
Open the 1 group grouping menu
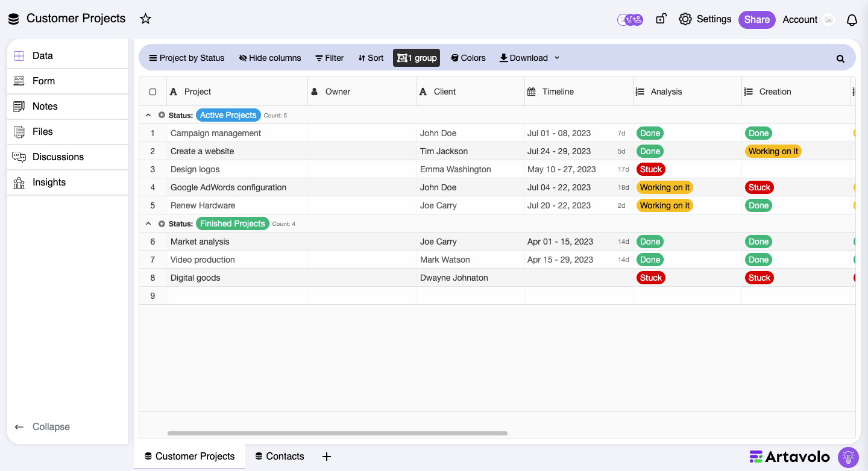pyautogui.click(x=417, y=58)
